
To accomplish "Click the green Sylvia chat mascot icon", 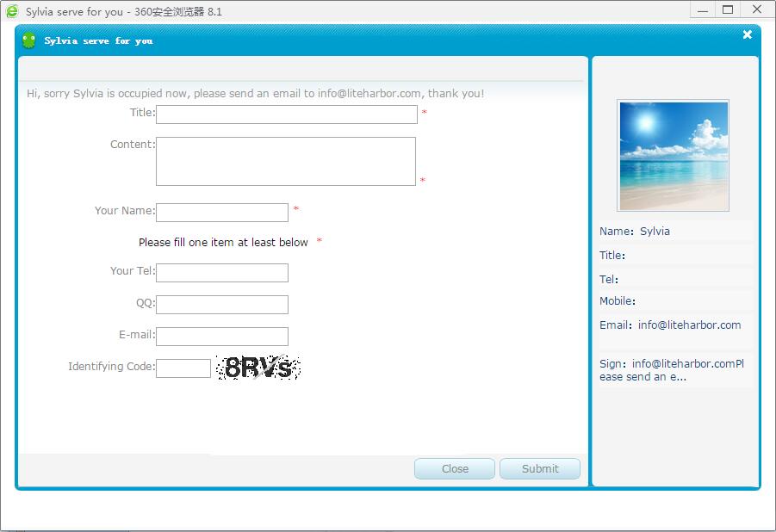I will (29, 40).
